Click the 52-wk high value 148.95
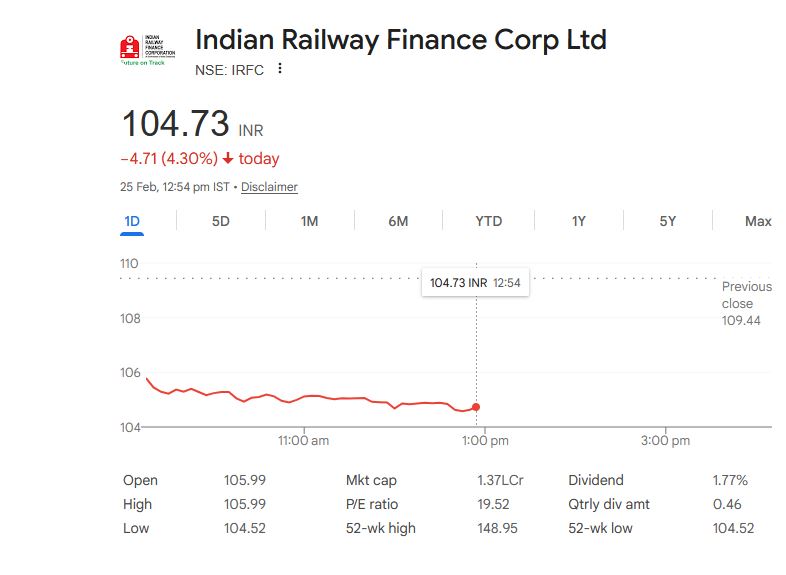Image resolution: width=786 pixels, height=575 pixels. click(497, 528)
